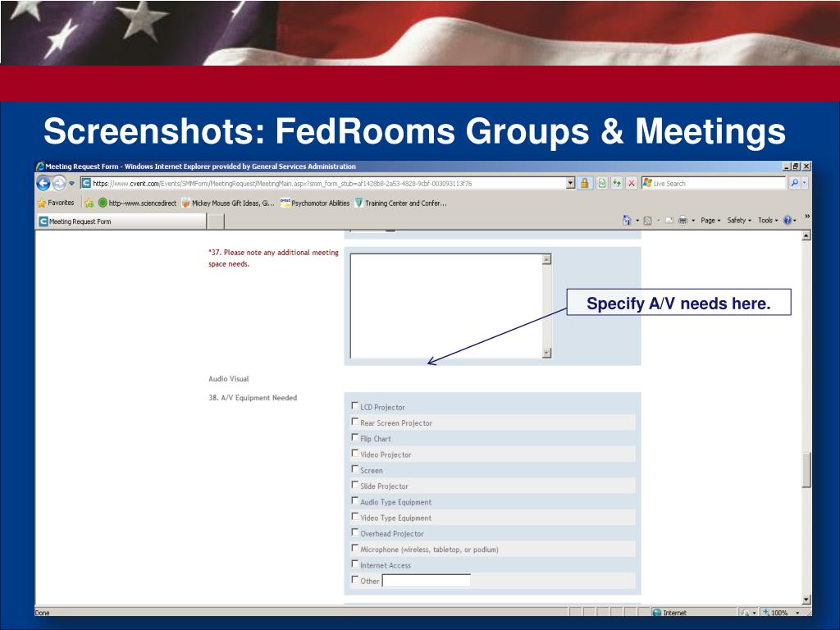Expand the address bar history dropdown
840x630 pixels.
(x=571, y=183)
